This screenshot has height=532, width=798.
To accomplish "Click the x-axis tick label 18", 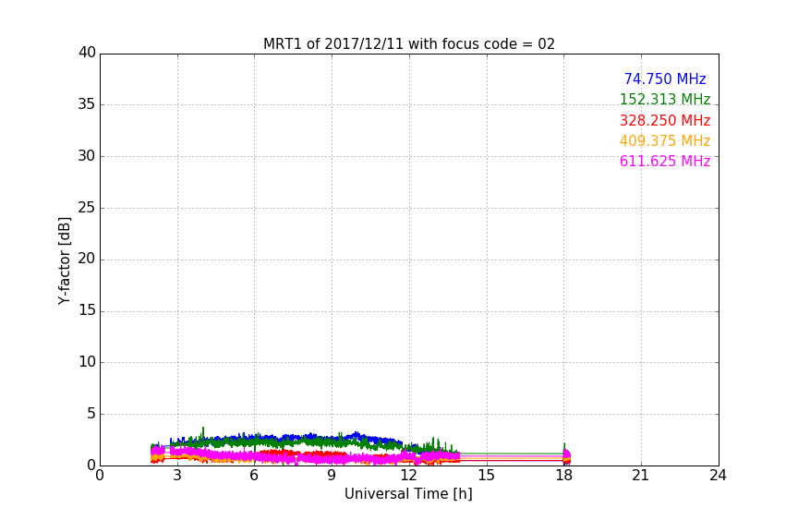I will [x=563, y=476].
